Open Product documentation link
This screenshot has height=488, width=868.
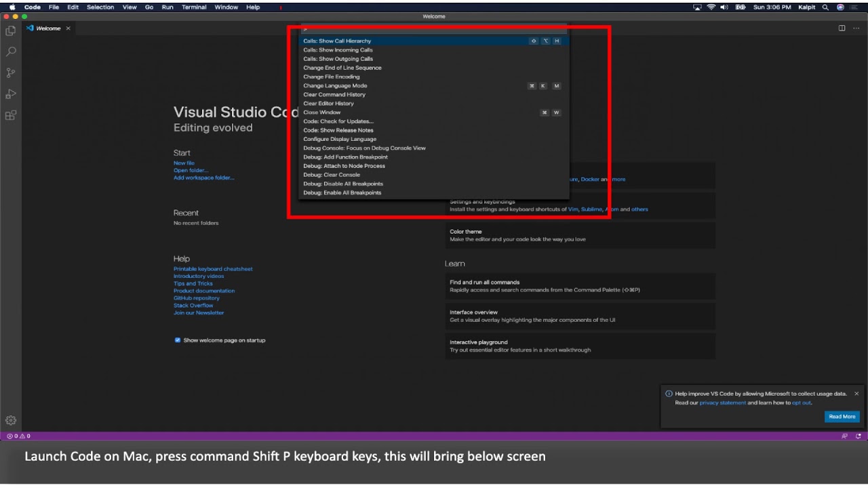pos(204,291)
